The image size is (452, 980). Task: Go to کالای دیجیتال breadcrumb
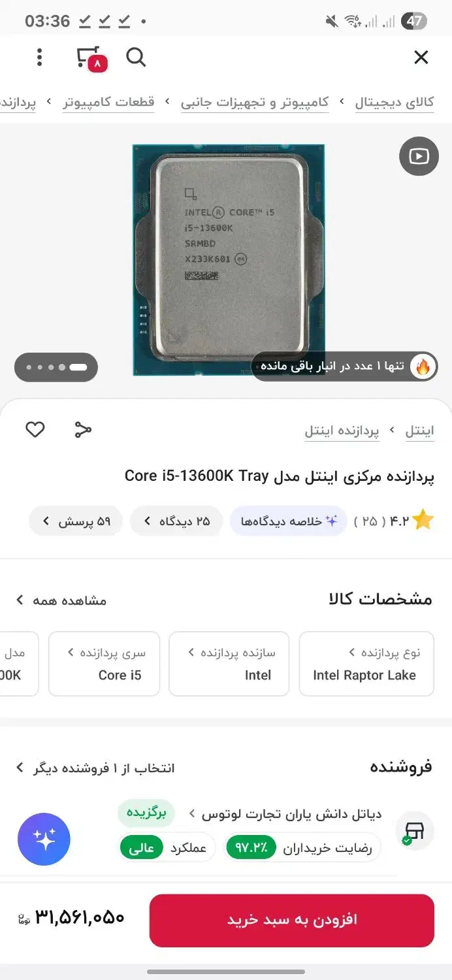point(395,103)
